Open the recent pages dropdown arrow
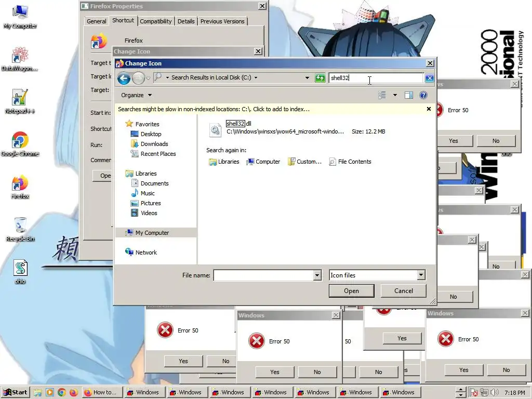 click(x=148, y=78)
